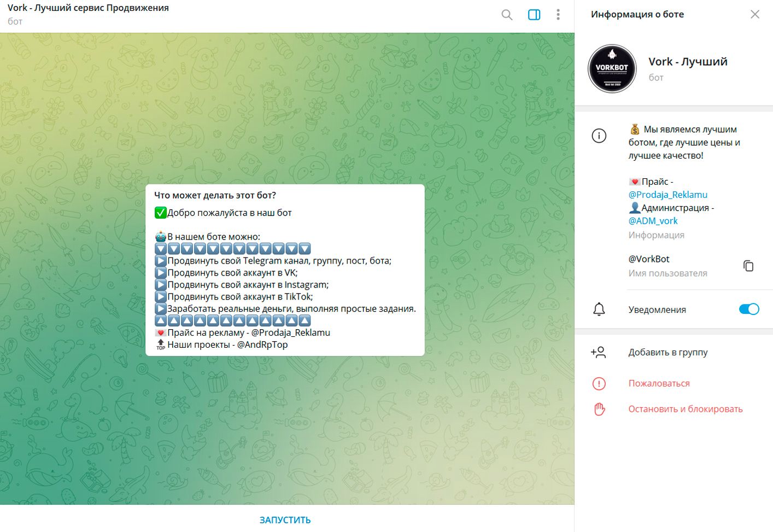This screenshot has height=532, width=773.
Task: Click line Продвинуть свой аккаунт в VK
Action: tap(232, 273)
